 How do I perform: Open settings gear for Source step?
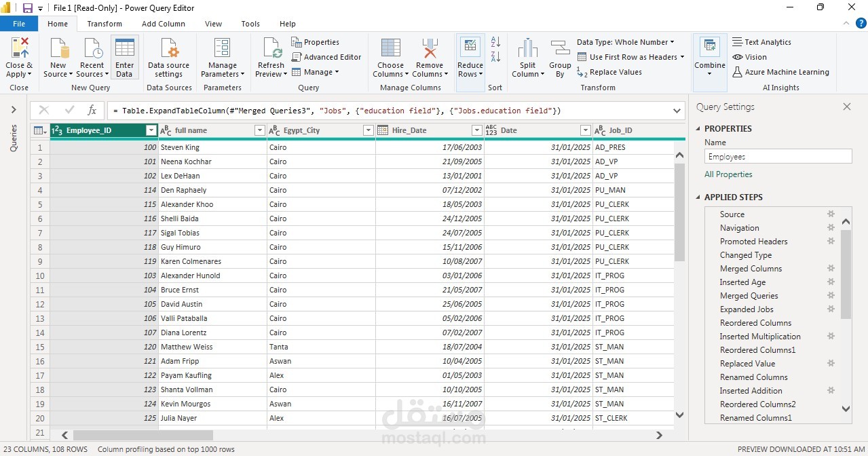pos(831,214)
